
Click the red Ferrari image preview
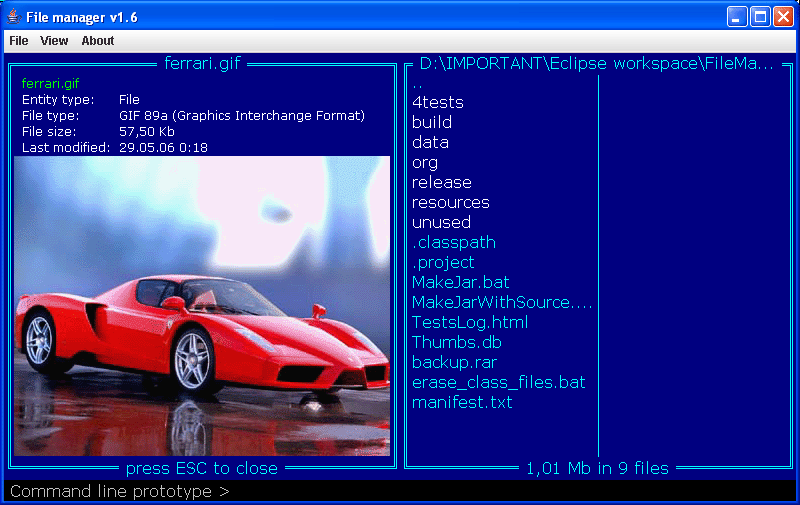coord(202,306)
